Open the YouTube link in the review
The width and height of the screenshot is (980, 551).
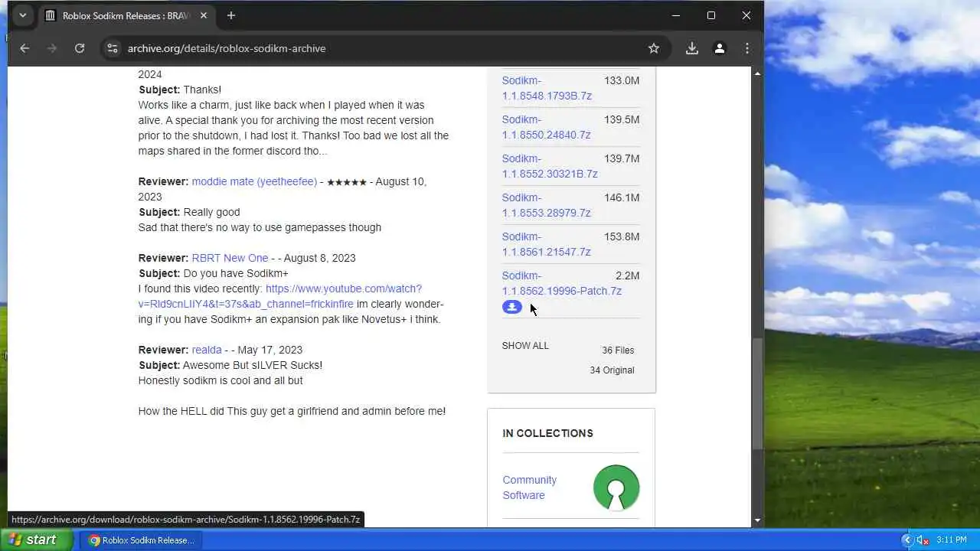coord(280,296)
